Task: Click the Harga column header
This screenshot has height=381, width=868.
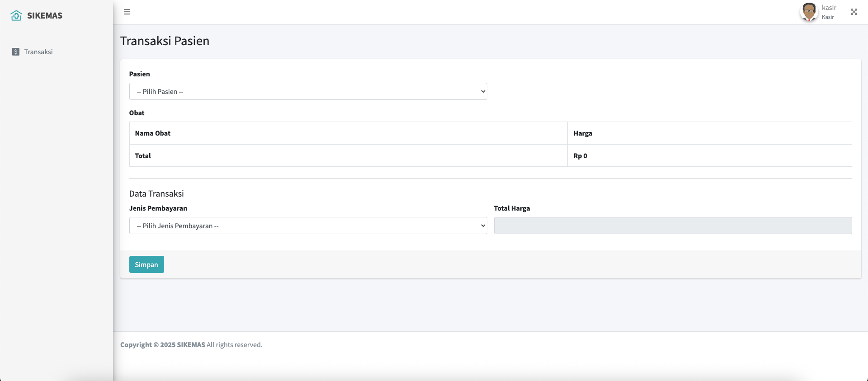Action: tap(583, 133)
